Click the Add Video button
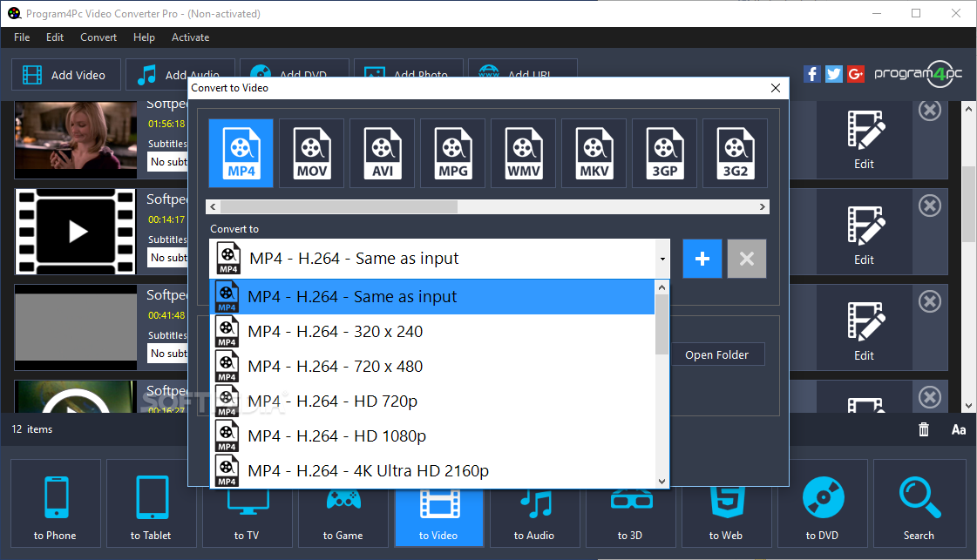Image resolution: width=977 pixels, height=560 pixels. pos(66,75)
